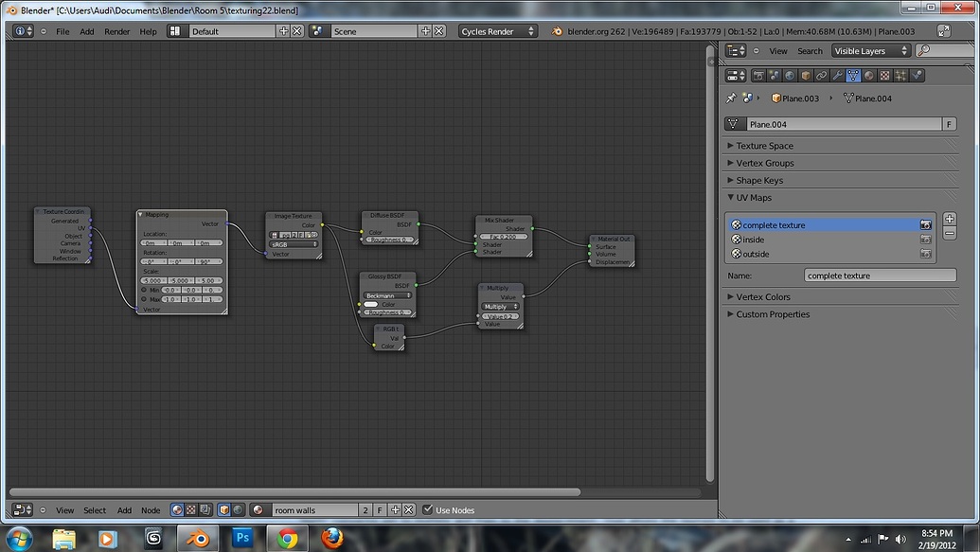Open the Material properties tab (sphere icon)
The image size is (980, 552).
[869, 76]
